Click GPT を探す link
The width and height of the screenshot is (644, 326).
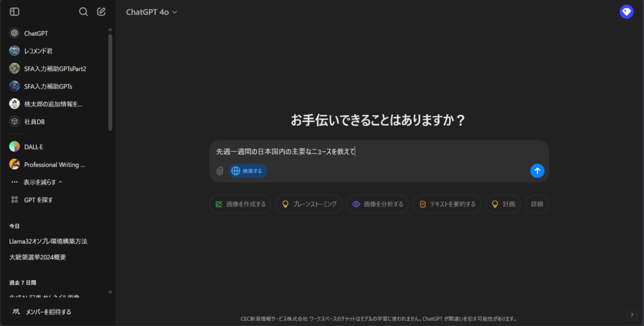[x=38, y=200]
